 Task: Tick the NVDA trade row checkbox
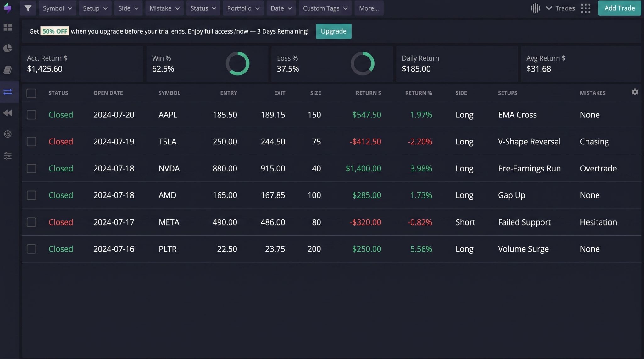31,168
